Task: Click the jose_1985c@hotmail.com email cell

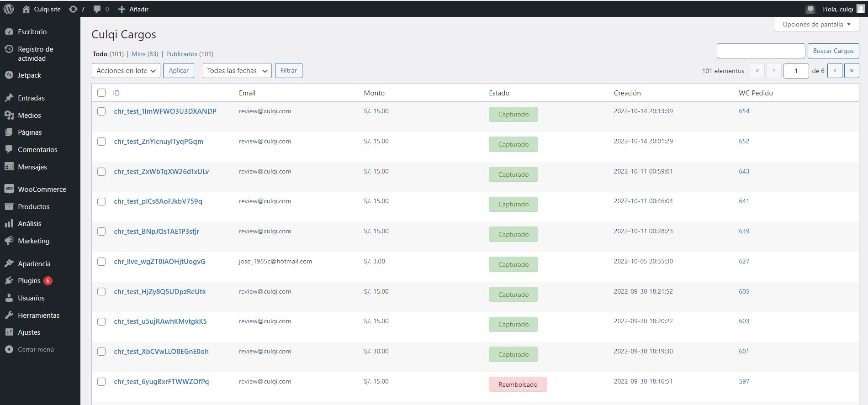Action: click(x=275, y=261)
